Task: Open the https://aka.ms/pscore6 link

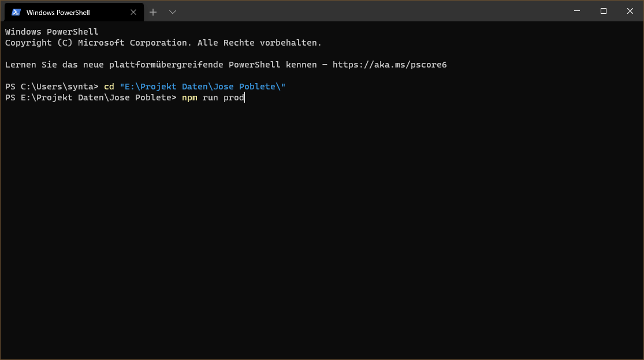Action: tap(389, 65)
